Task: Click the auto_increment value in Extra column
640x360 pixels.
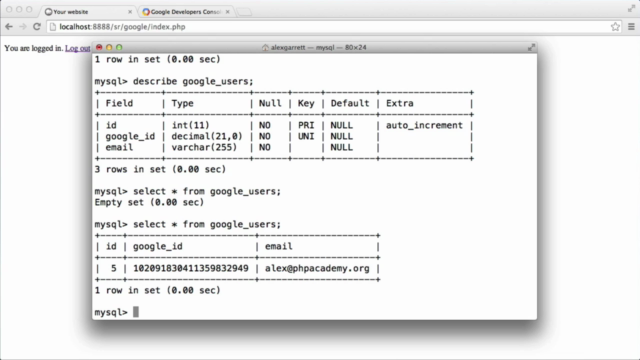Action: [424, 125]
